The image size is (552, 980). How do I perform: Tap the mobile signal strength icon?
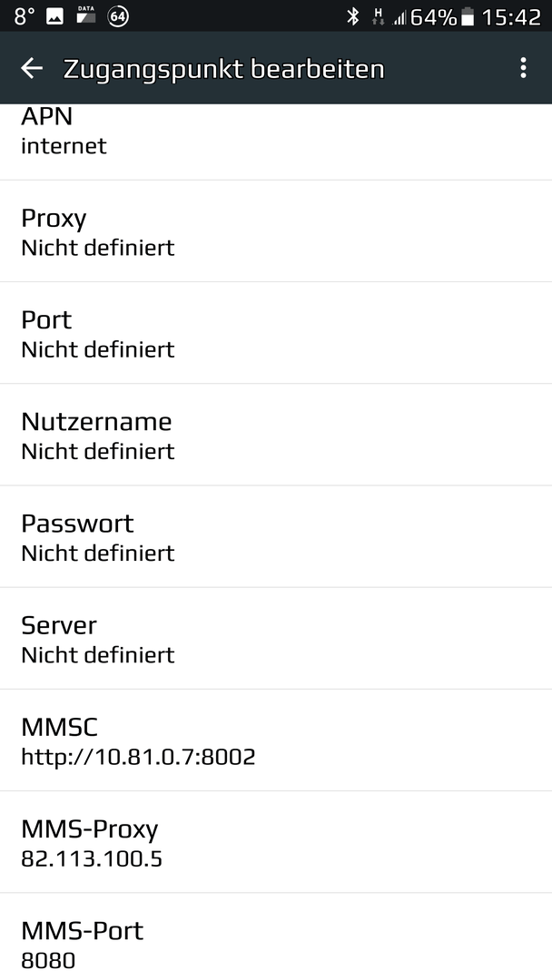pos(399,17)
